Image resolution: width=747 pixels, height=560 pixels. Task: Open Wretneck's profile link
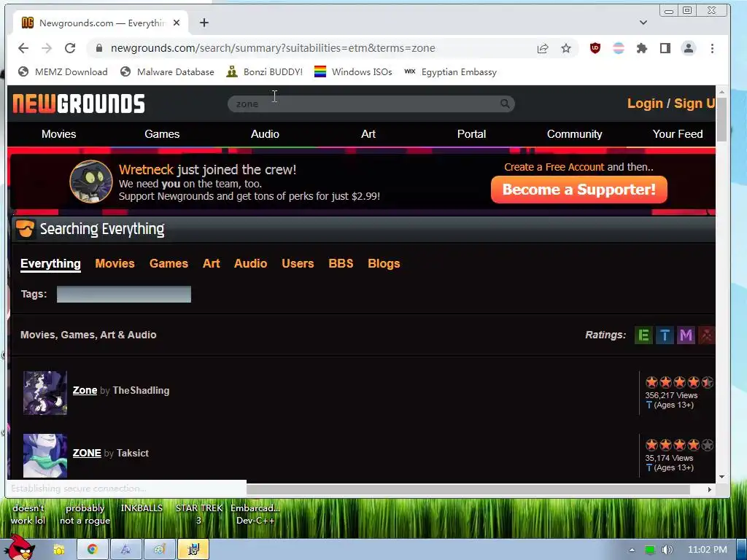tap(146, 169)
